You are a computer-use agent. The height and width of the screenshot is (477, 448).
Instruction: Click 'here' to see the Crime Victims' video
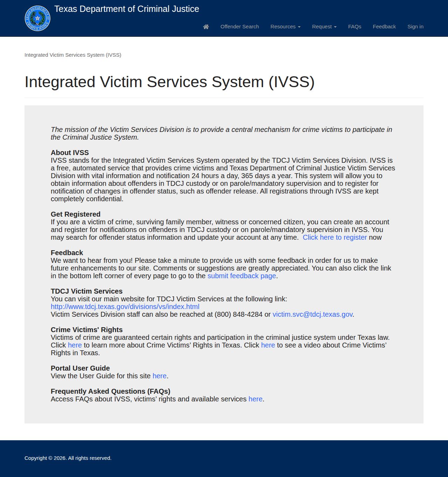pos(268,345)
